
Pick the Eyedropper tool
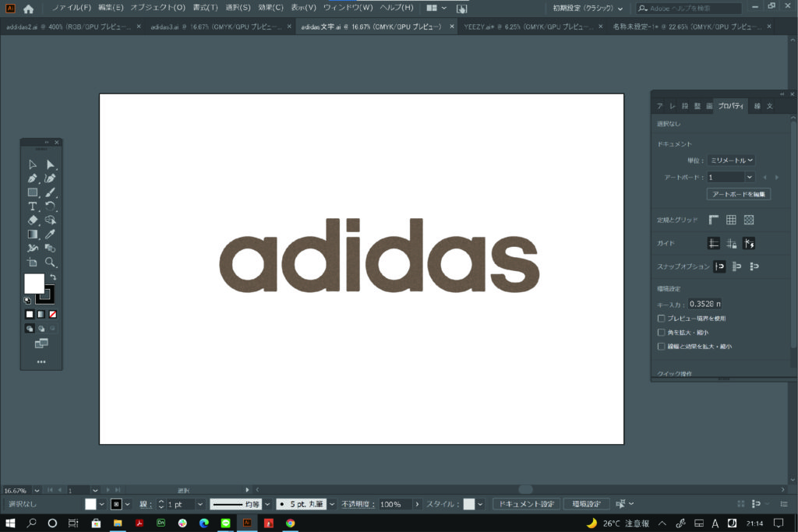(51, 234)
